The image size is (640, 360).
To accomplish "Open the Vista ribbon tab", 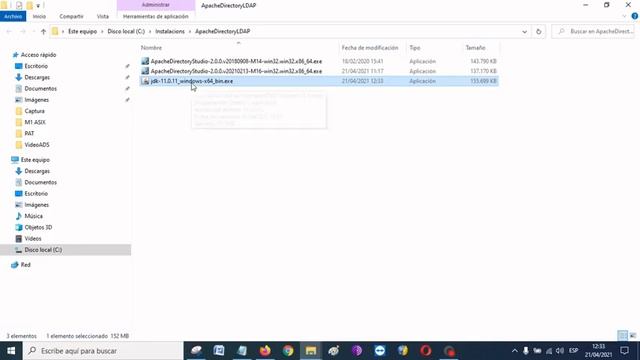I will 102,16.
